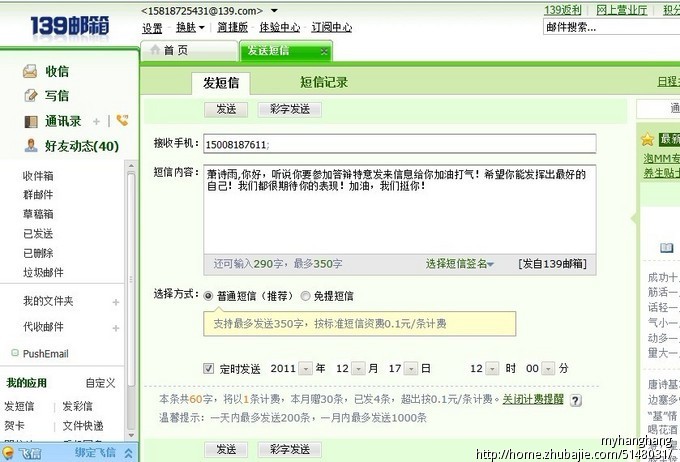Image resolution: width=680 pixels, height=462 pixels.
Task: Switch to the 发短信 tab
Action: click(221, 83)
